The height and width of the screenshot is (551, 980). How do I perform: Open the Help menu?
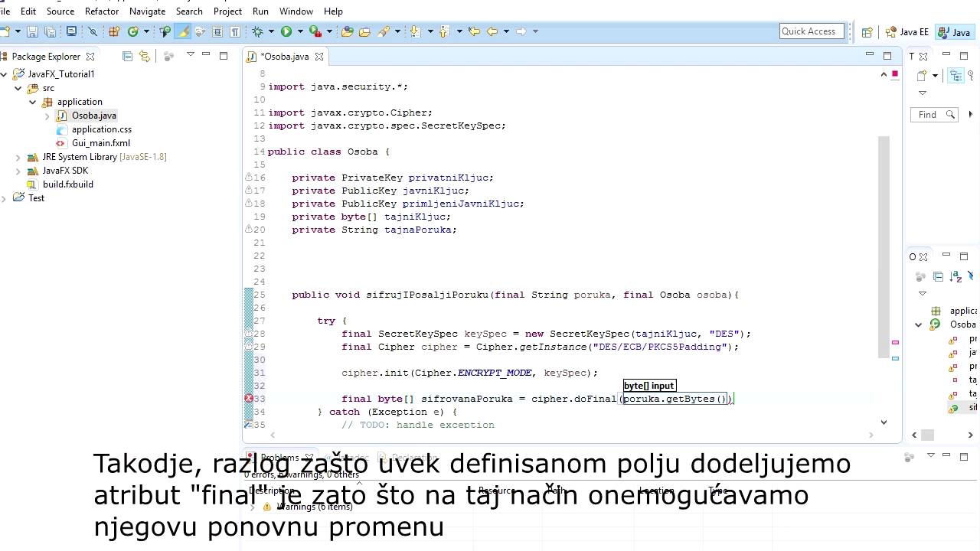pos(333,11)
